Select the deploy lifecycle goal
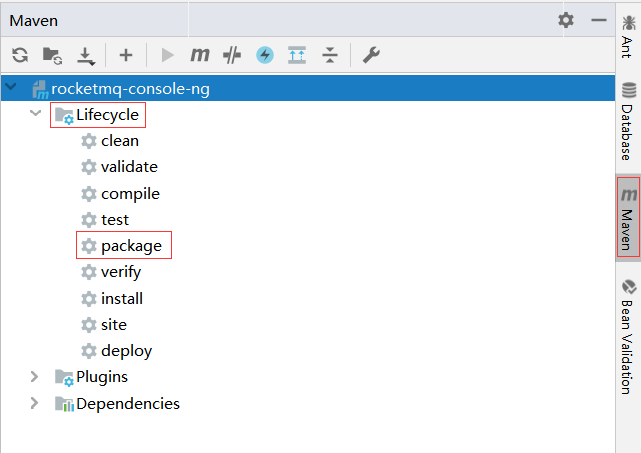Viewport: 641px width, 453px height. (x=117, y=351)
